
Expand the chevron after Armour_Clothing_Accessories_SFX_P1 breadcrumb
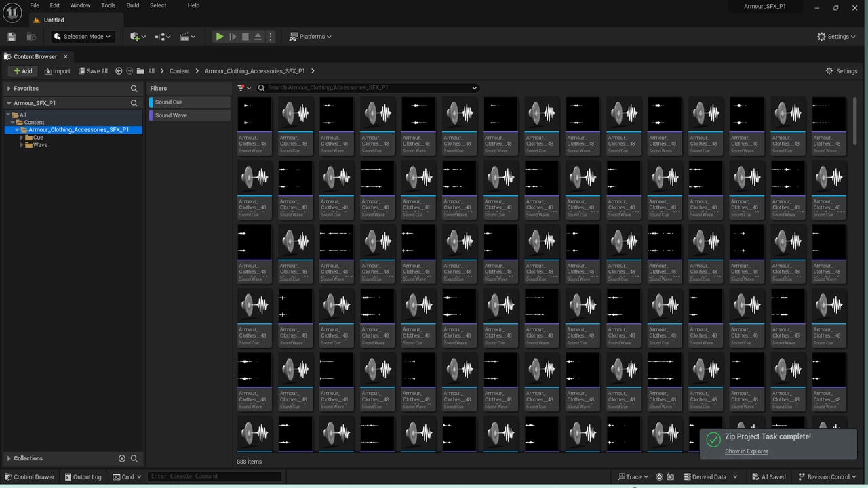point(313,70)
